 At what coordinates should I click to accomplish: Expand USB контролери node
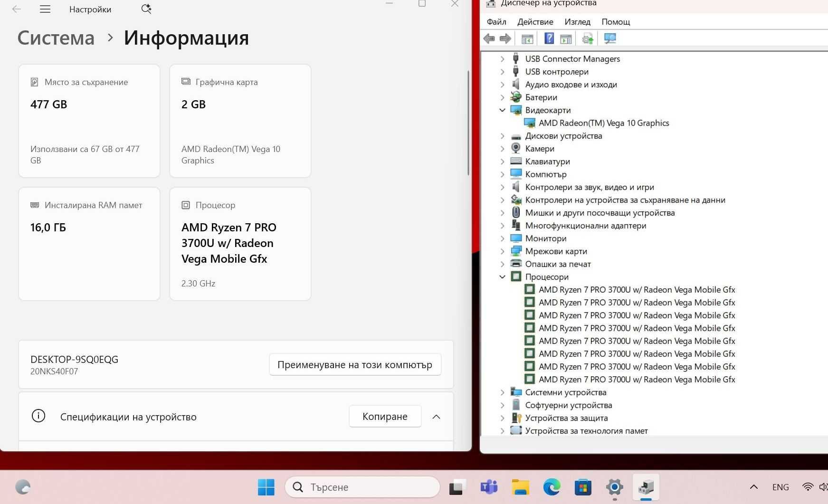click(503, 72)
